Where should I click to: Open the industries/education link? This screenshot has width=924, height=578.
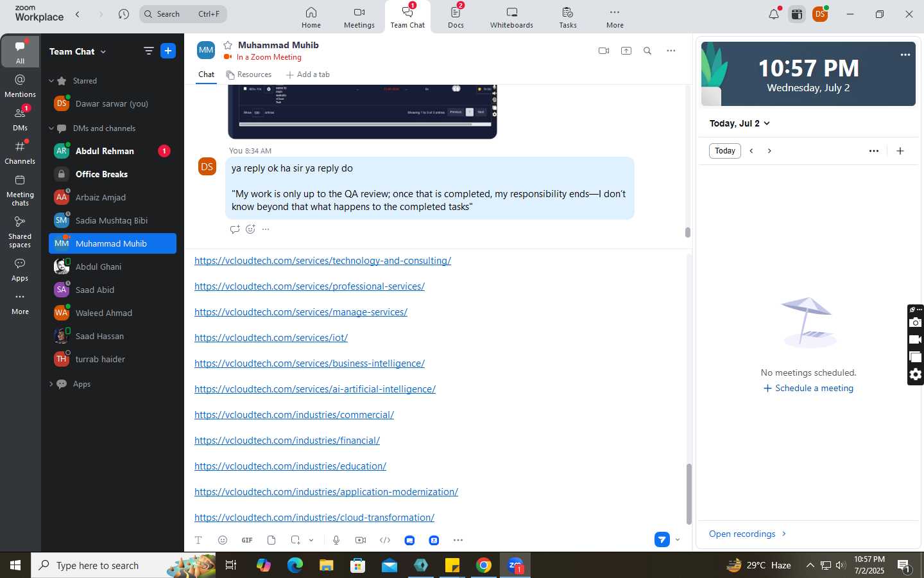coord(290,466)
